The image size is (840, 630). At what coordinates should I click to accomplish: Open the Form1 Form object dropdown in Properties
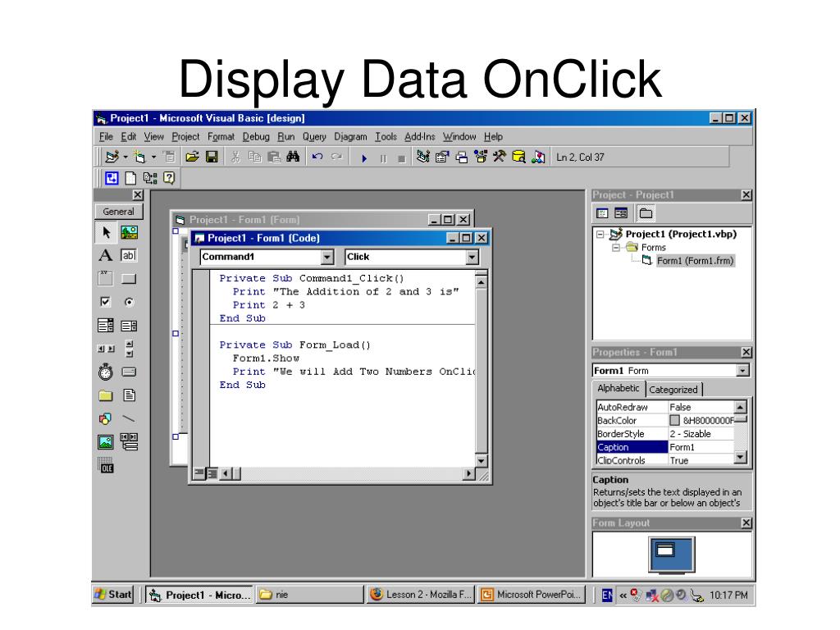coord(742,370)
